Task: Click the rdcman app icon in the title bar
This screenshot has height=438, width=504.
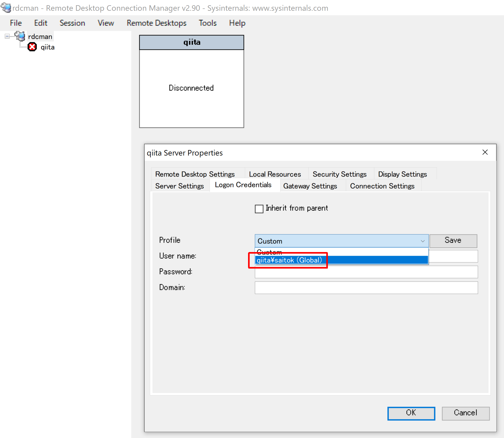Action: [x=6, y=8]
